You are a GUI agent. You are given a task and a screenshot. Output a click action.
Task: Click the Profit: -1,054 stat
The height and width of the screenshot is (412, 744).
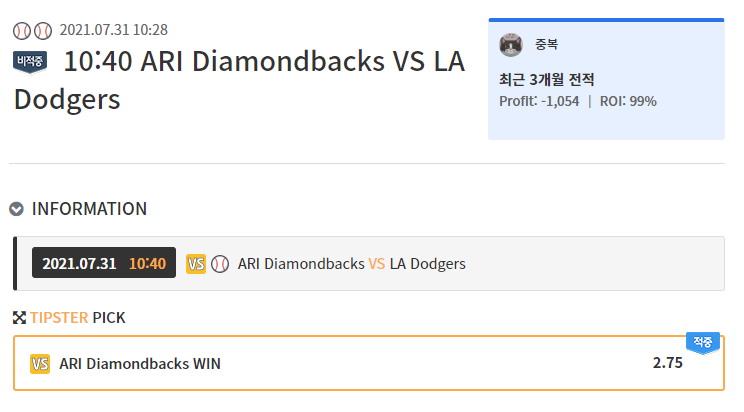pos(539,101)
